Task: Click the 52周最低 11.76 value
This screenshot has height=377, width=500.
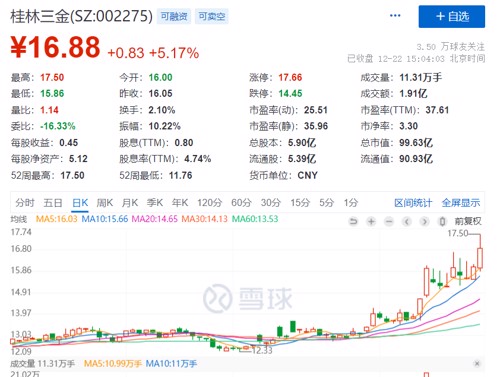Action: click(180, 175)
